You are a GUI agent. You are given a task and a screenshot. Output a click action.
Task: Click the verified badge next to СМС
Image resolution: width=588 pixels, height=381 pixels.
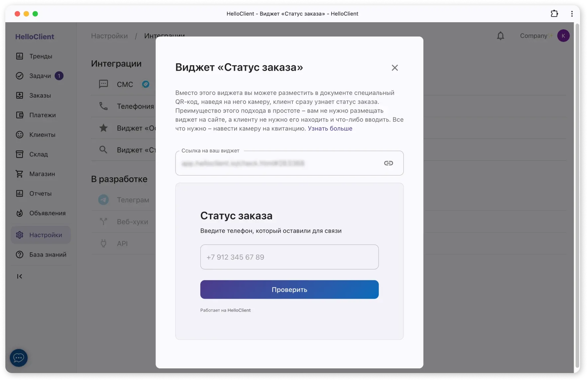tap(146, 84)
